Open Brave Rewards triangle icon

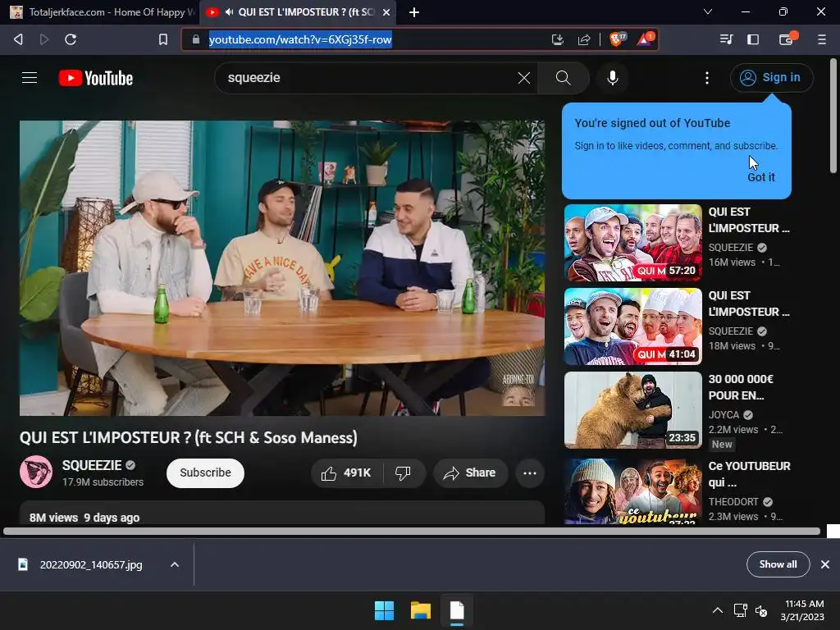[645, 39]
